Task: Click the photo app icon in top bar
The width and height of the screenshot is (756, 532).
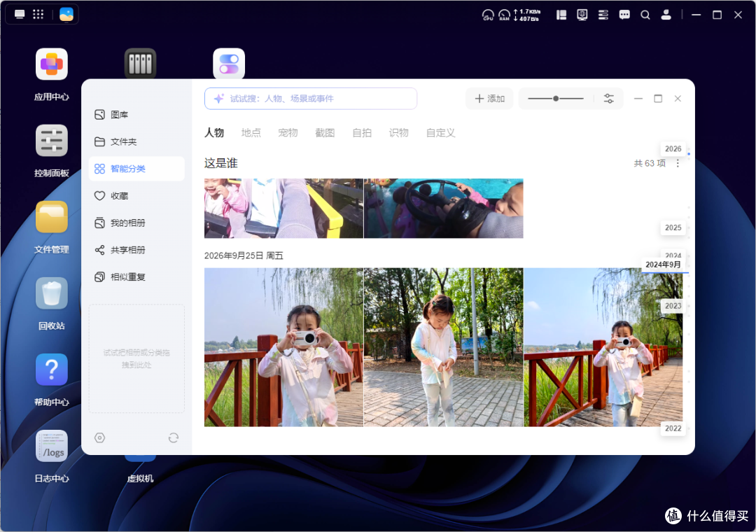Action: tap(66, 15)
